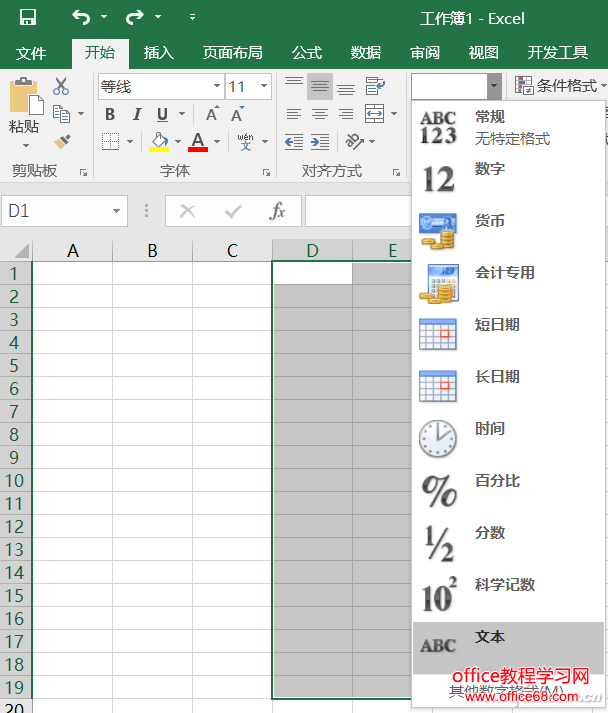Decrease indent icon
Image resolution: width=608 pixels, height=713 pixels.
(x=294, y=142)
